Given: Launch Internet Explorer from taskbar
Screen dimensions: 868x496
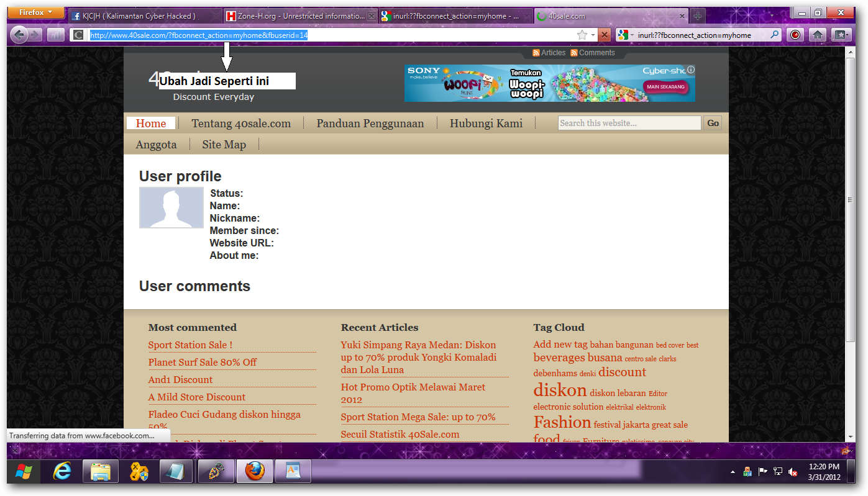Looking at the screenshot, I should (62, 472).
